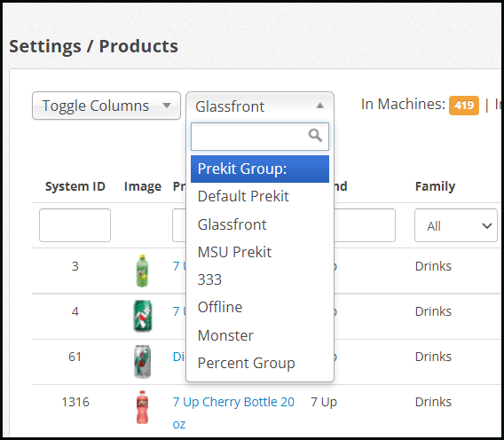Open the 7 Up Cherry Bottle 20 oz link
504x440 pixels.
coord(233,412)
